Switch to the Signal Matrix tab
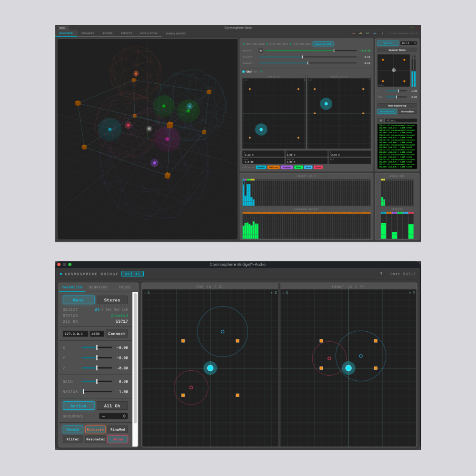This screenshot has height=476, width=476. coord(176,33)
